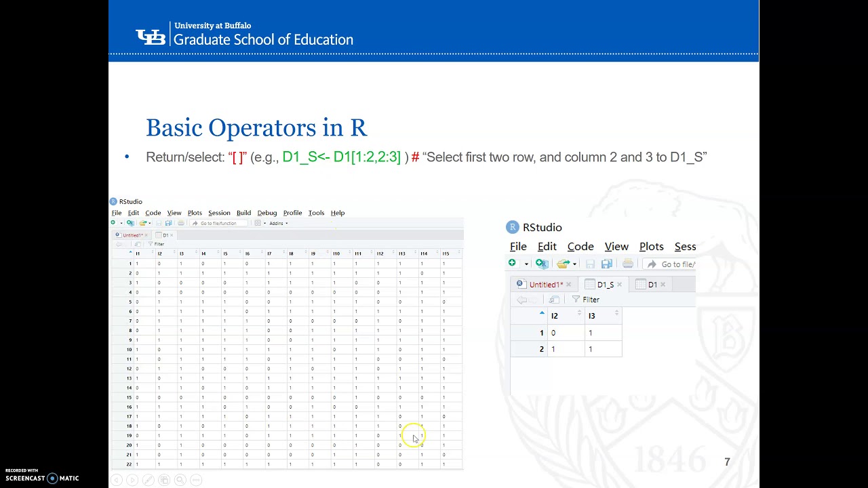Open Code menu in left RStudio window

click(x=153, y=213)
